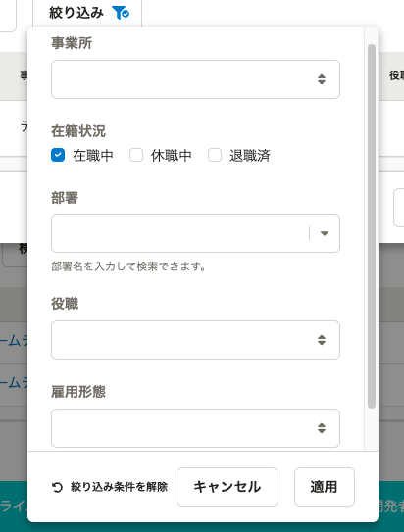
Task: Open the 事業所 select dropdown
Action: pos(195,79)
